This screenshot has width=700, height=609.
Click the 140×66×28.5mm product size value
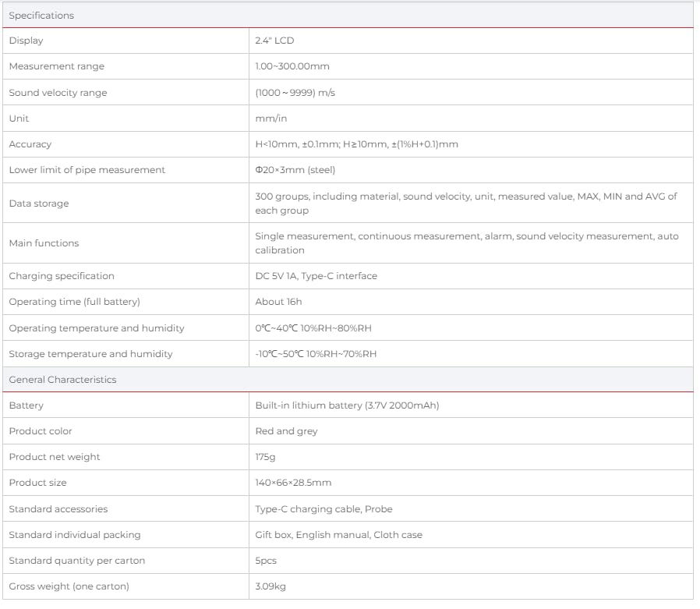click(x=292, y=483)
